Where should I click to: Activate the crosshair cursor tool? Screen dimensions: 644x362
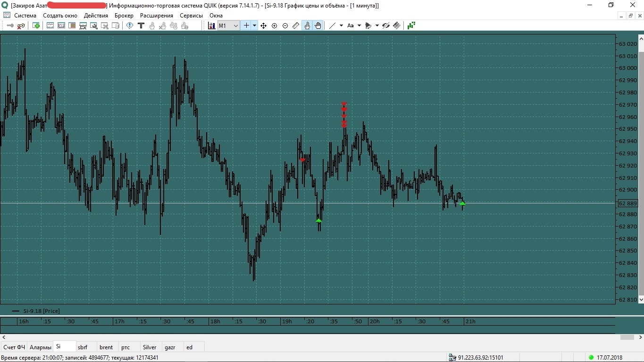pos(246,25)
